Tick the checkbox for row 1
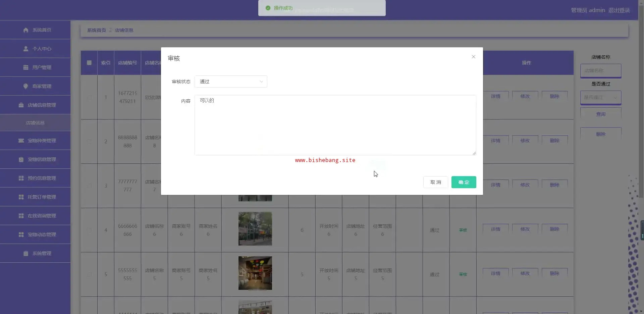This screenshot has height=314, width=644. pyautogui.click(x=89, y=97)
